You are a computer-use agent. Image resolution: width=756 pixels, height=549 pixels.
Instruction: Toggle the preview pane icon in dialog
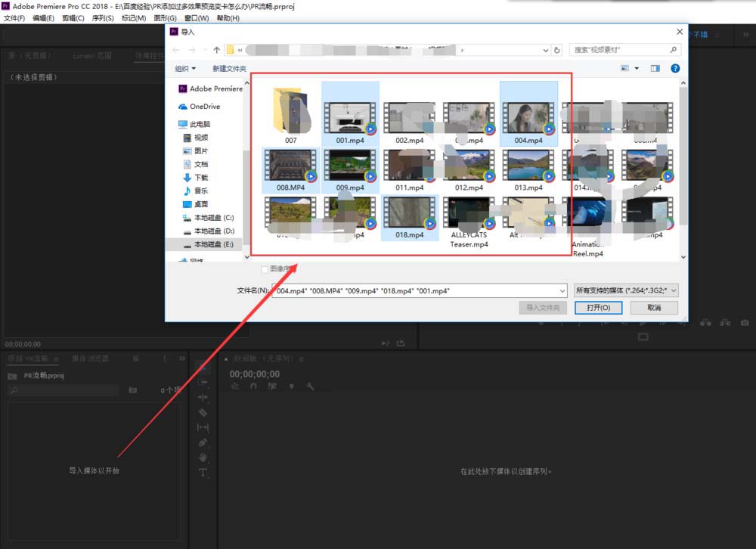coord(655,68)
